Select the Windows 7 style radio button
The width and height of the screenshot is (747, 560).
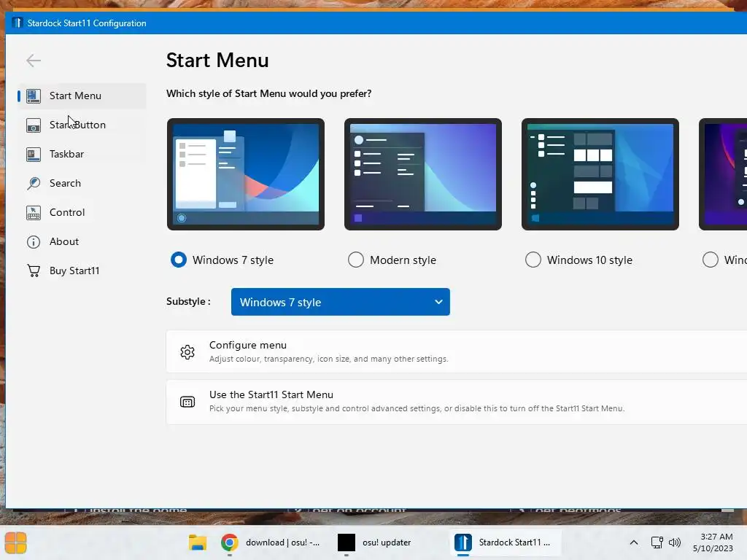click(x=179, y=260)
